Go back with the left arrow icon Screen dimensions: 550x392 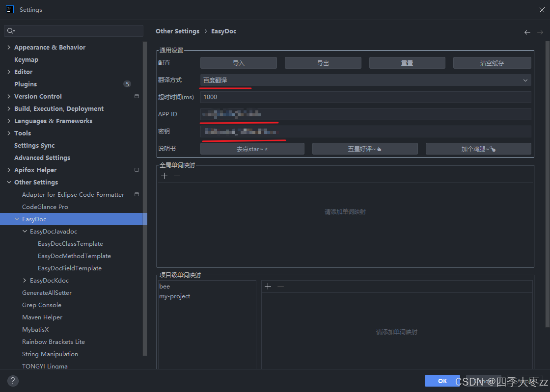527,32
